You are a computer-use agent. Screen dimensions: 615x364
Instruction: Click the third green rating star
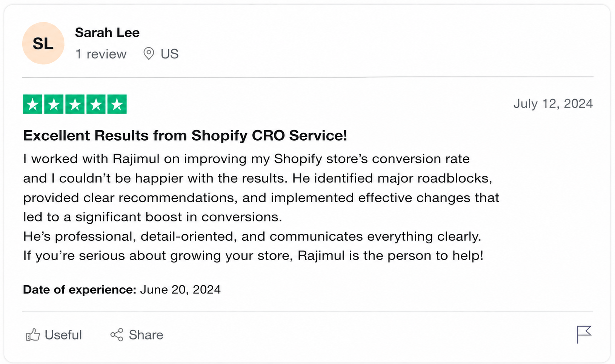pos(75,104)
